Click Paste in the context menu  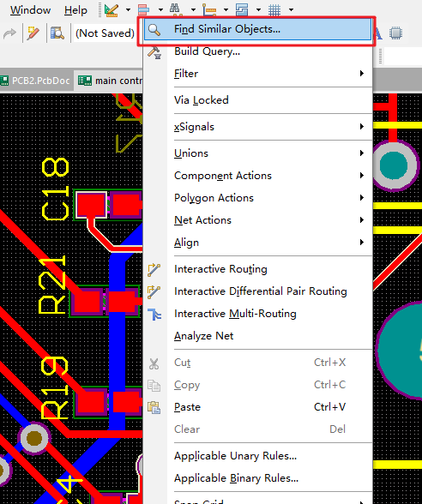point(257,407)
